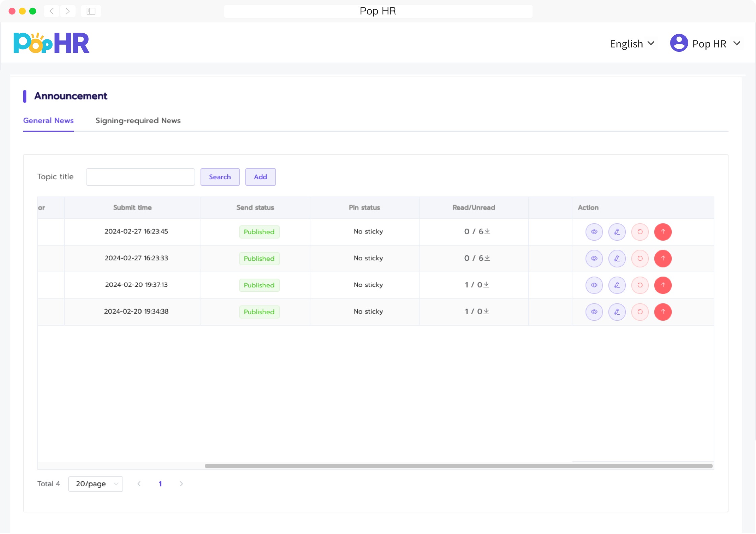The width and height of the screenshot is (756, 534).
Task: Click the recall icon for row 19:34:38
Action: [x=640, y=312]
